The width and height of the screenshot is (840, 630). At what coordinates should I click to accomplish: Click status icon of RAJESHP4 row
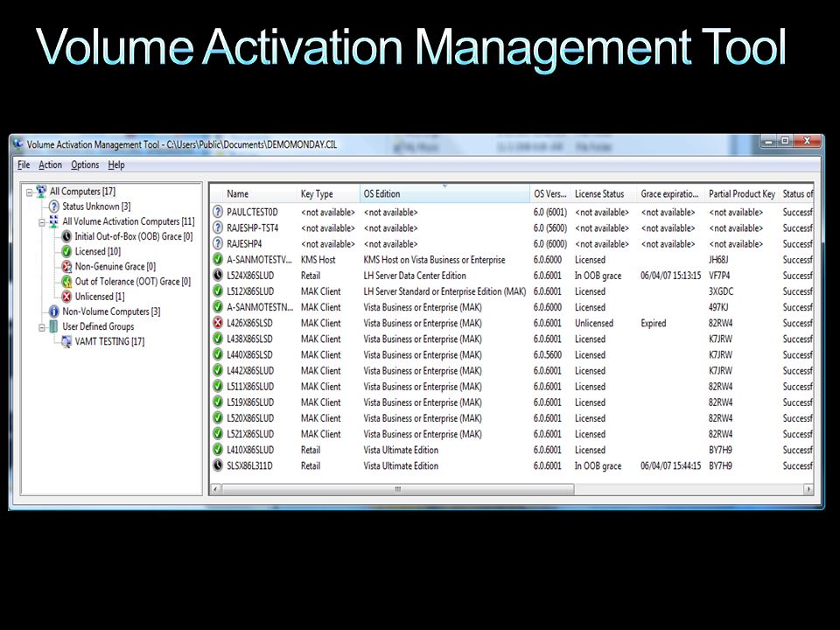coord(218,244)
